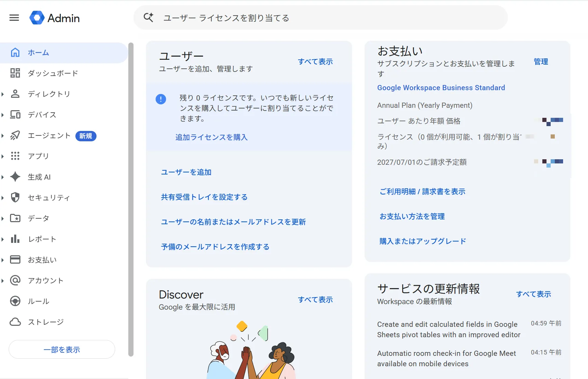588x379 pixels.
Task: Expand the アカウント sidebar section arrow
Action: coord(3,281)
